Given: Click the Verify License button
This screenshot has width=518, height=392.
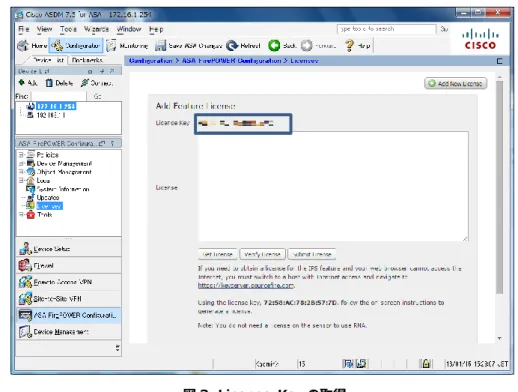Looking at the screenshot, I should coord(262,254).
